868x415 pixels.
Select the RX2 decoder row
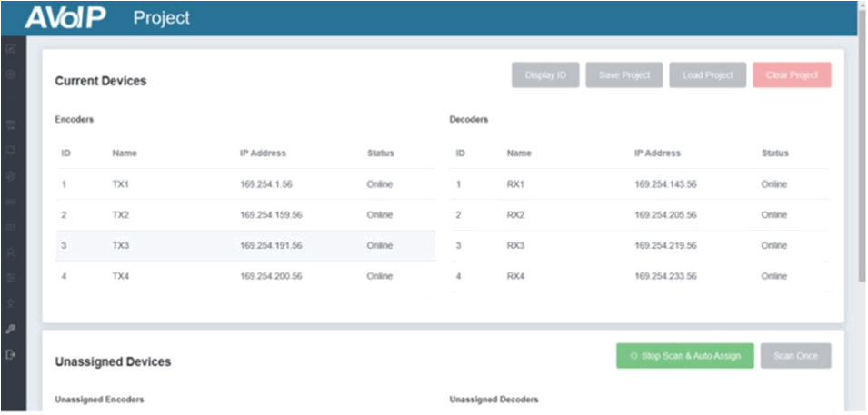(639, 214)
